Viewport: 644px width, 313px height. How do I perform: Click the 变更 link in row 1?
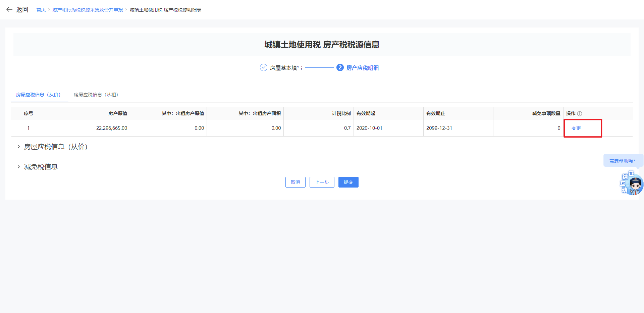576,128
